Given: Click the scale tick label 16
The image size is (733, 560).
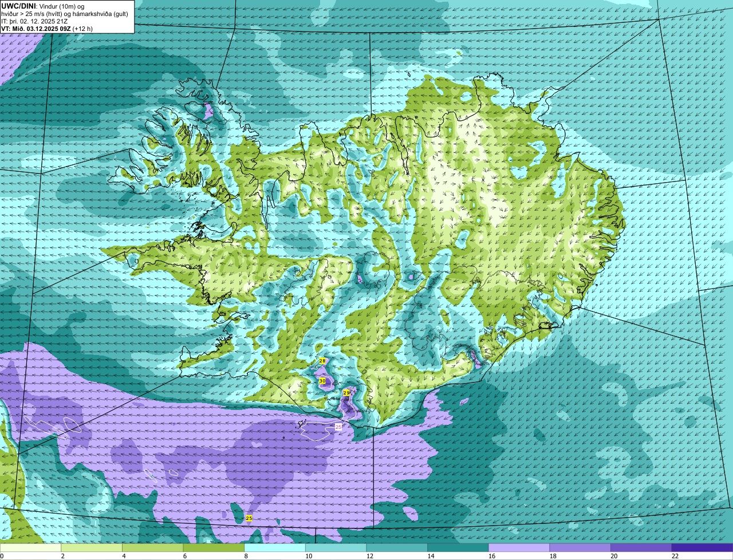Looking at the screenshot, I should pos(492,556).
